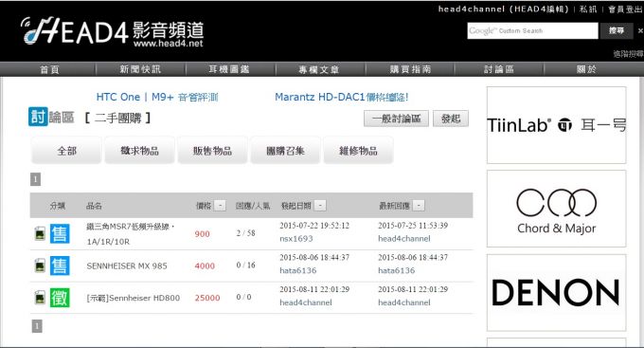The width and height of the screenshot is (644, 348).
Task: Click head4channel (HEAD4編輯) account name
Action: coord(503,9)
